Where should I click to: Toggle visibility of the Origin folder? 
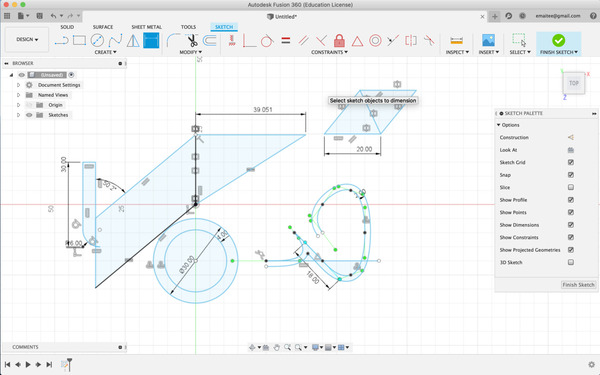pyautogui.click(x=29, y=105)
